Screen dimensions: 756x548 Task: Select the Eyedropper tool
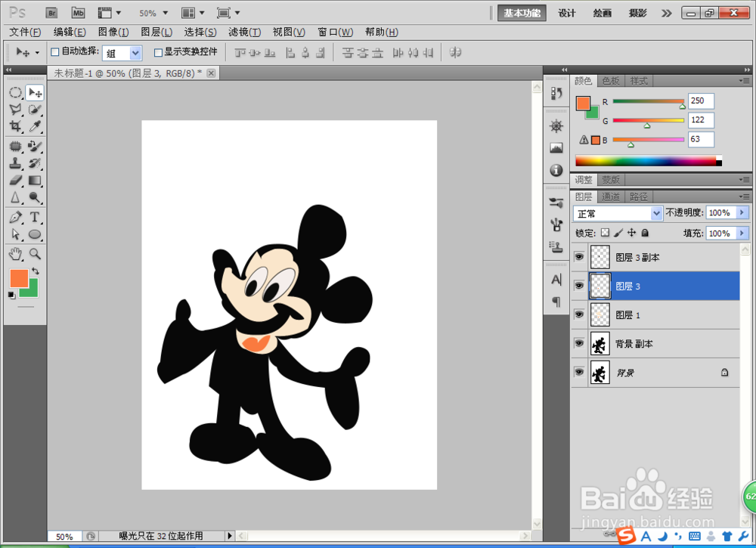[35, 127]
